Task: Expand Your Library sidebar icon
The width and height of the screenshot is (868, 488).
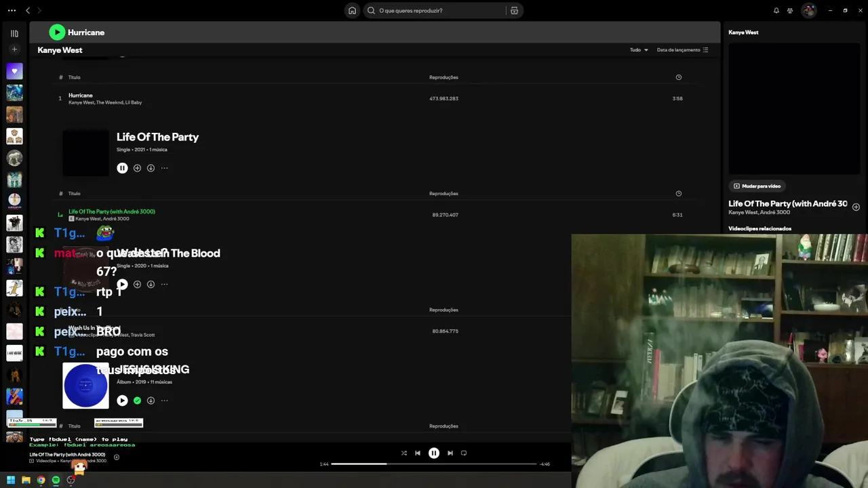Action: pos(14,33)
